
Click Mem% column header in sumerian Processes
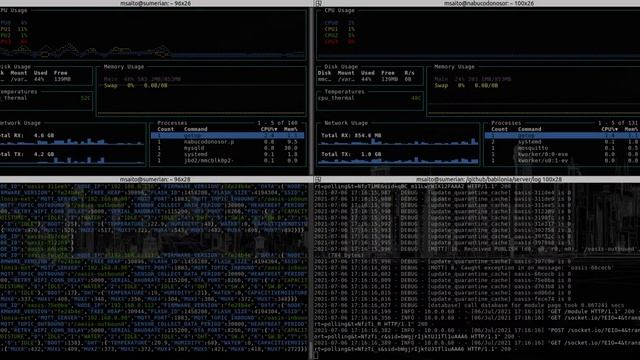coord(291,129)
